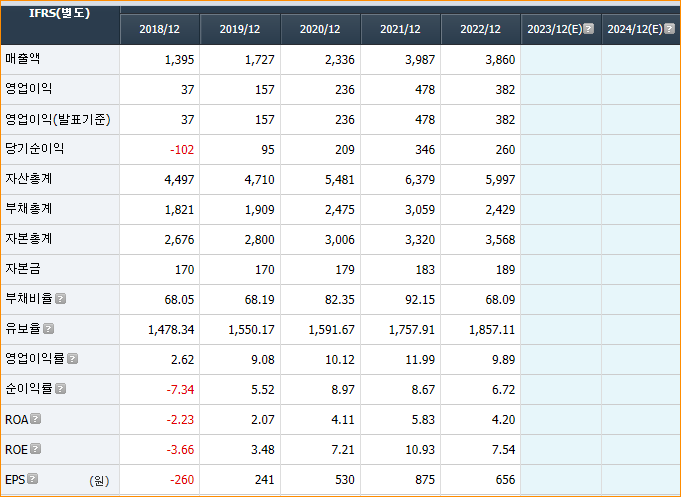Click the 매출액 row label
Screen dimensions: 681x497
[23, 59]
